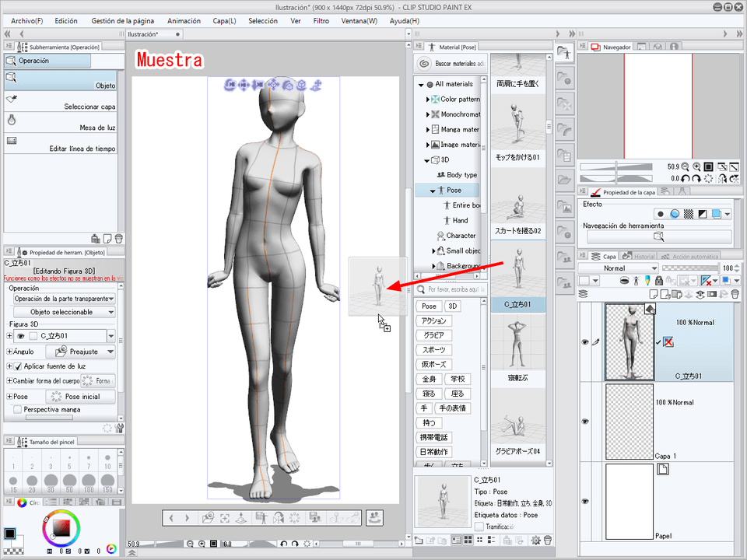Enable Perspectiva manga checkbox
The width and height of the screenshot is (747, 560).
click(18, 409)
